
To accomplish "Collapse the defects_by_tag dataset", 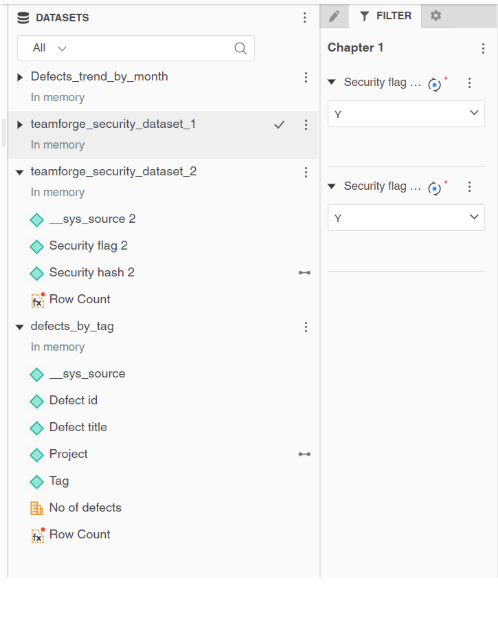I will (x=19, y=327).
